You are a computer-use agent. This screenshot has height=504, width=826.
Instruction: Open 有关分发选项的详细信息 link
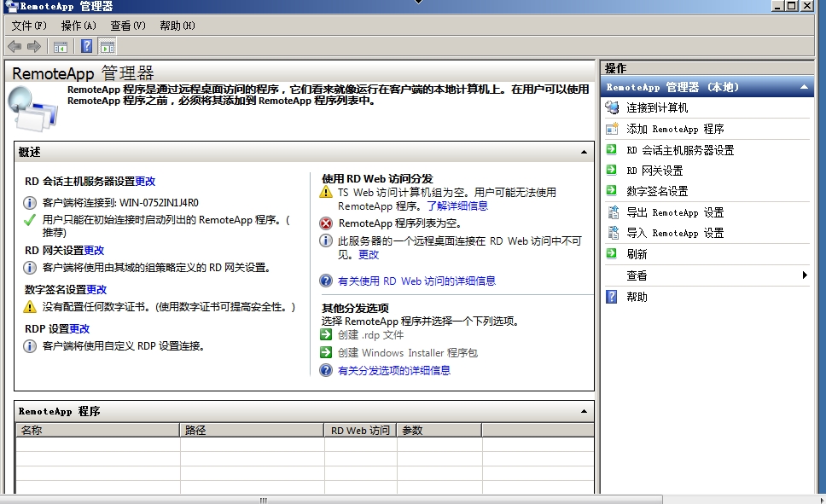(x=394, y=370)
